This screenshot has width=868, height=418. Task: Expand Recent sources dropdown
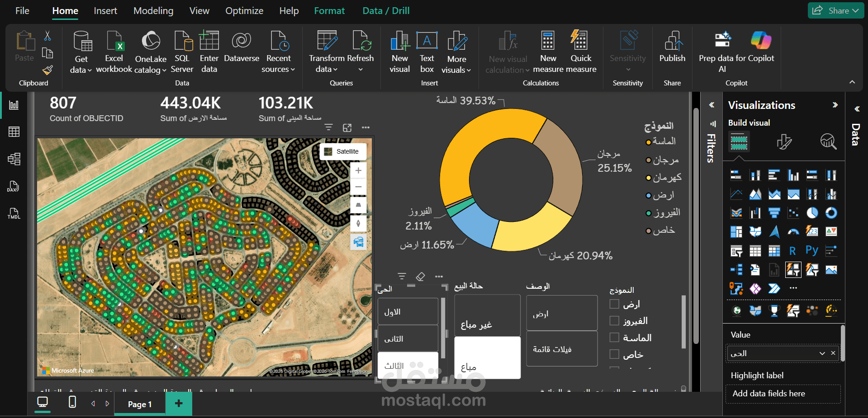click(x=293, y=70)
